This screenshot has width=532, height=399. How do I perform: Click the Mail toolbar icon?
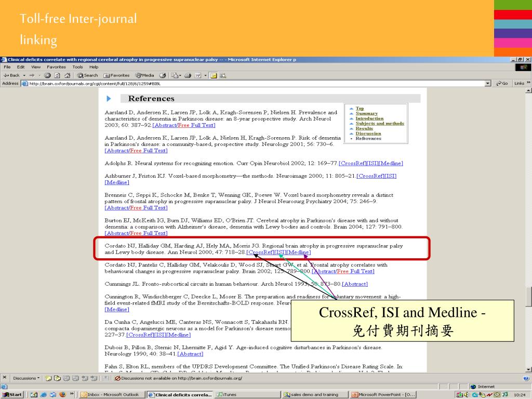click(175, 75)
